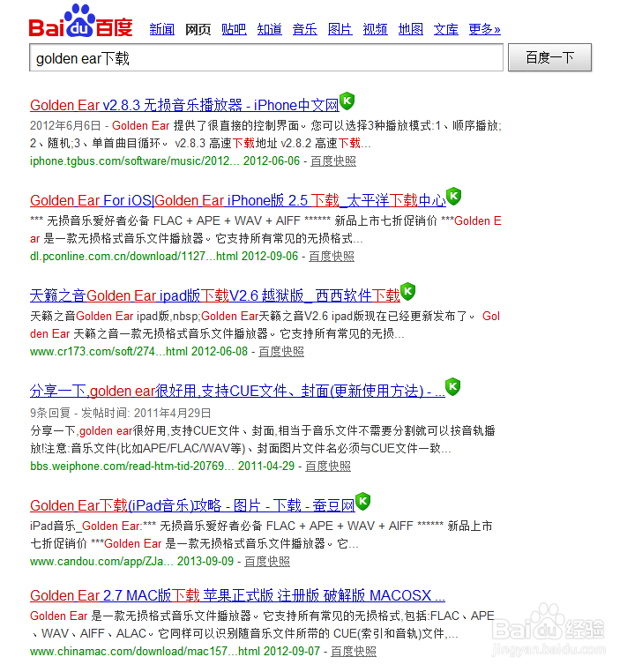
Task: Open 百度快照 for dl.pconline.com.cn result
Action: pyautogui.click(x=332, y=257)
